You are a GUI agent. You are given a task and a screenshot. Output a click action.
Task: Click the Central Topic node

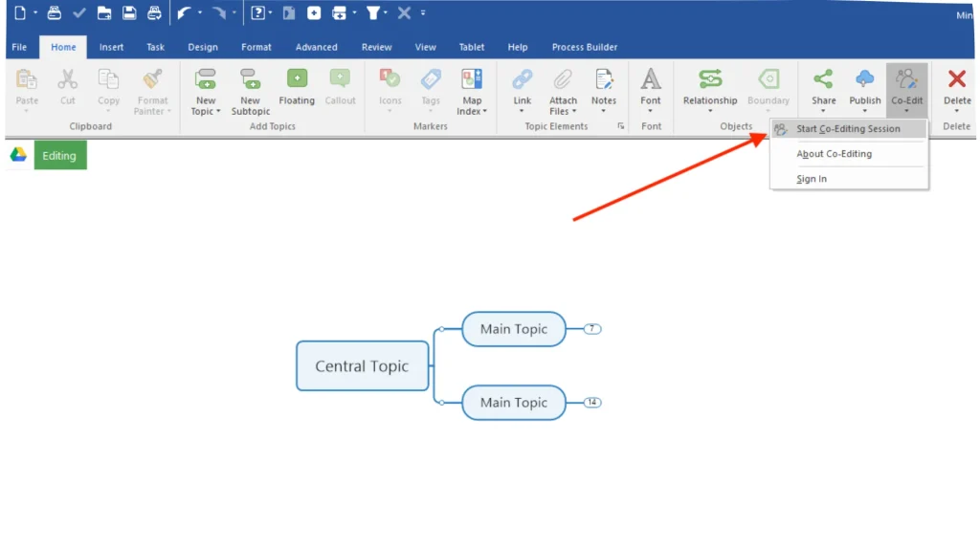[362, 366]
